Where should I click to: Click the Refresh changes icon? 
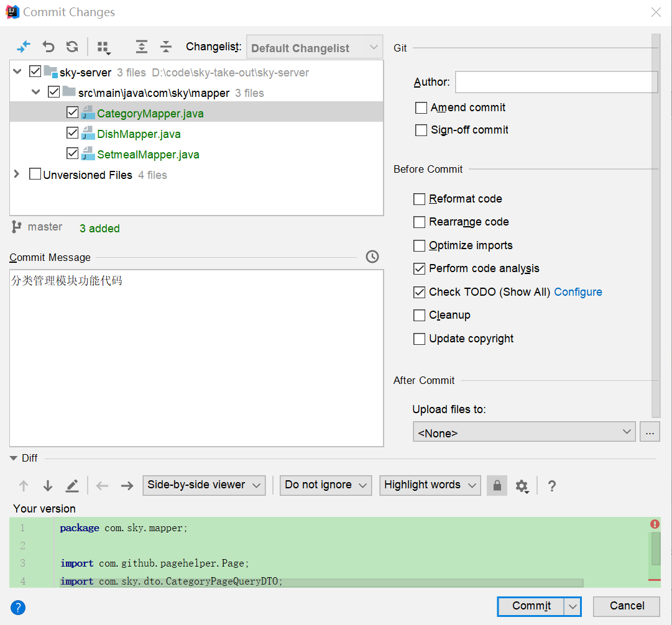[x=72, y=47]
